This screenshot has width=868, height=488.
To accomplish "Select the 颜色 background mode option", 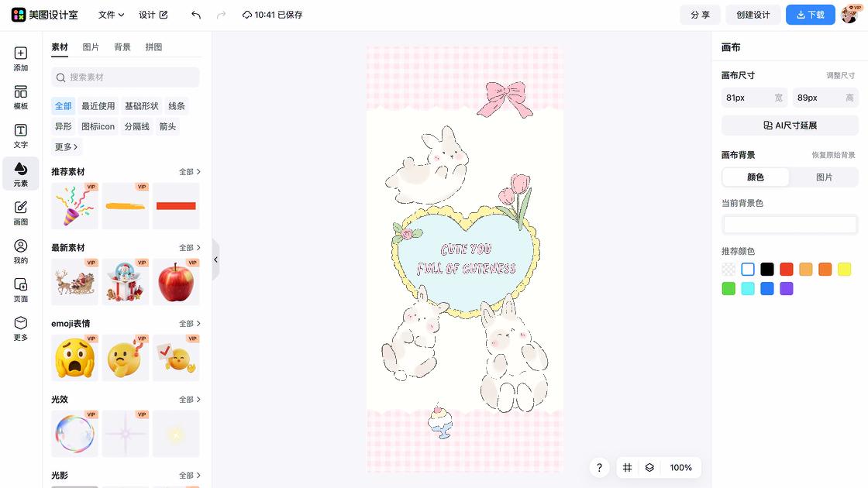I will coord(756,177).
